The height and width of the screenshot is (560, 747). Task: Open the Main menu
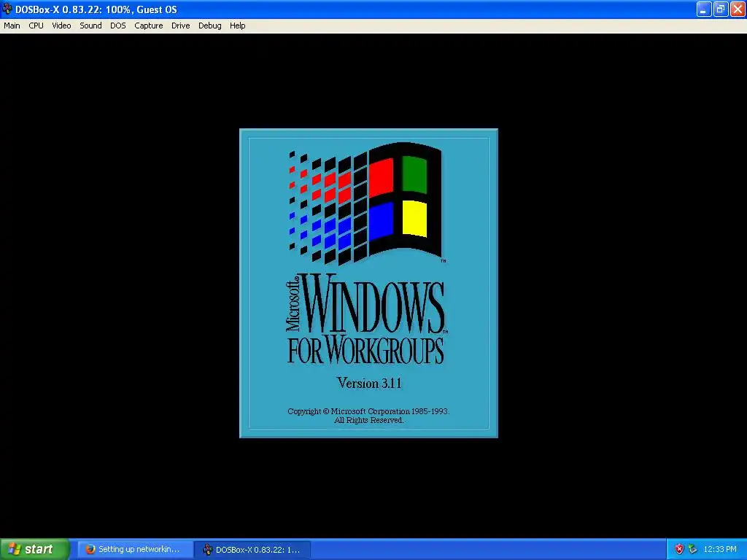(12, 26)
